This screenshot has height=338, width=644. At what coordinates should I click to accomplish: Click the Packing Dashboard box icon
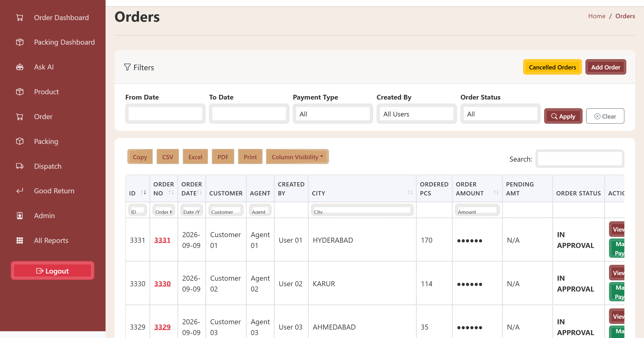(20, 42)
